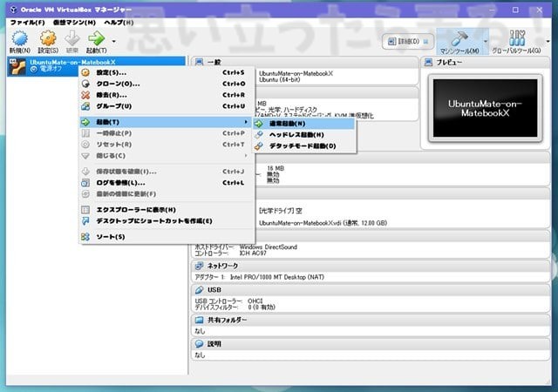
Task: Click the Refresh (最新の情報に更新) entry
Action: (x=167, y=194)
